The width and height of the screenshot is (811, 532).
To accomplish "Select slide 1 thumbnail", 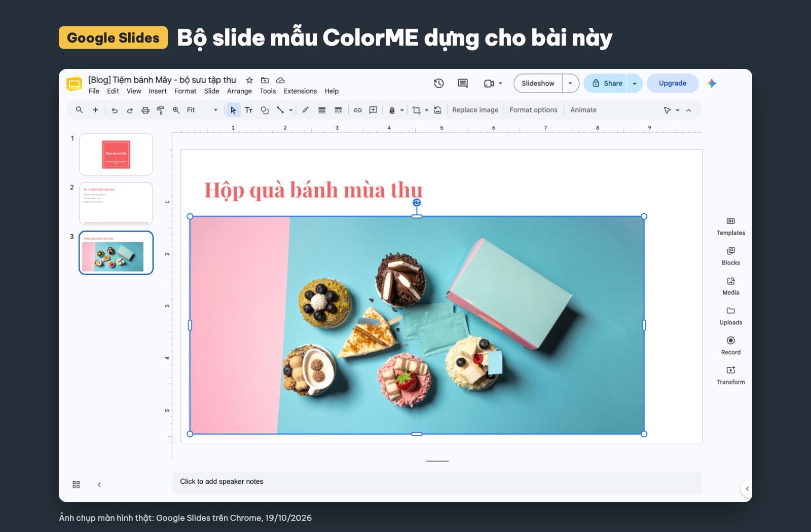I will [x=116, y=155].
